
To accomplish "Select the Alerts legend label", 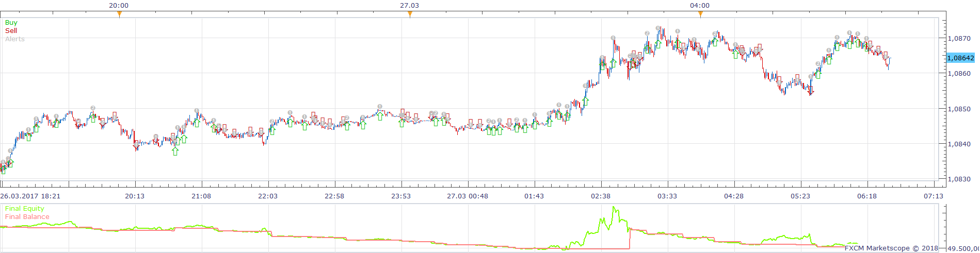I will pos(15,39).
